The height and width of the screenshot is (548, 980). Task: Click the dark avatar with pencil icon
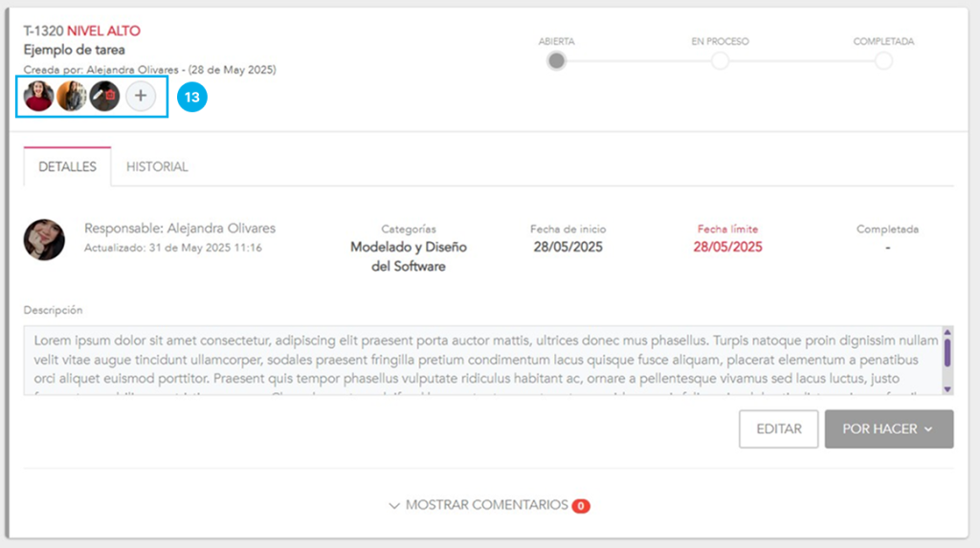click(x=104, y=96)
